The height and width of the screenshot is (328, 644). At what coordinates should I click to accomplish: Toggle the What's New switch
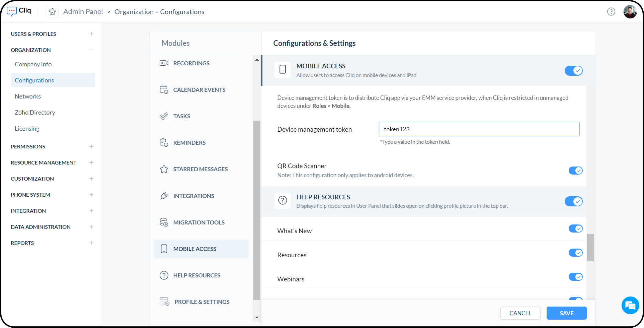(x=576, y=228)
